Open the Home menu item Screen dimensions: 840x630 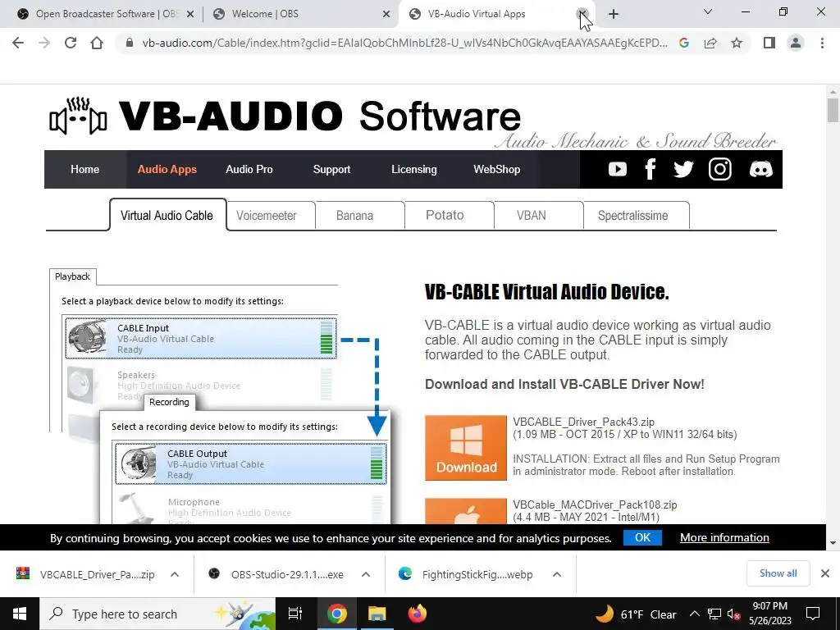(x=84, y=169)
